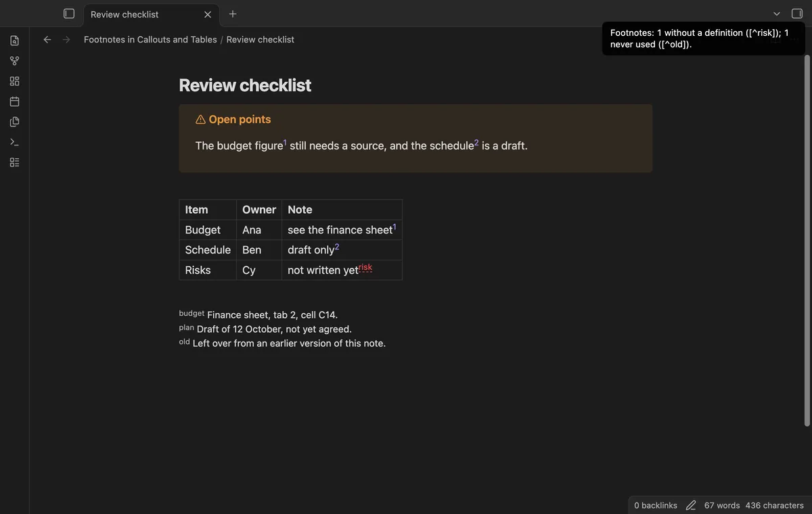Open Footnotes in Callouts and Tables breadcrumb
The image size is (812, 514).
[150, 39]
